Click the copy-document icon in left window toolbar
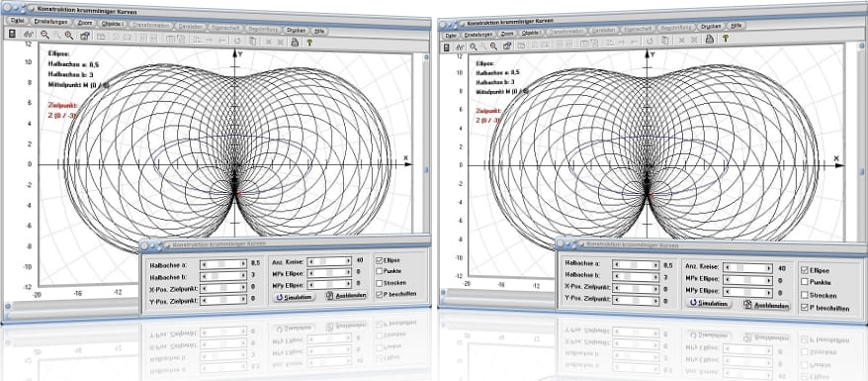868x381 pixels. 252,41
